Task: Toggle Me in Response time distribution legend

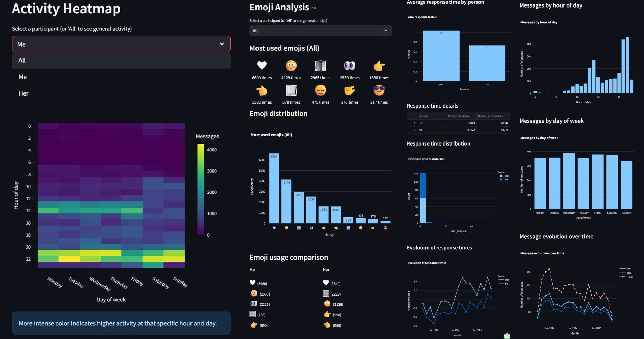Action: tap(504, 179)
